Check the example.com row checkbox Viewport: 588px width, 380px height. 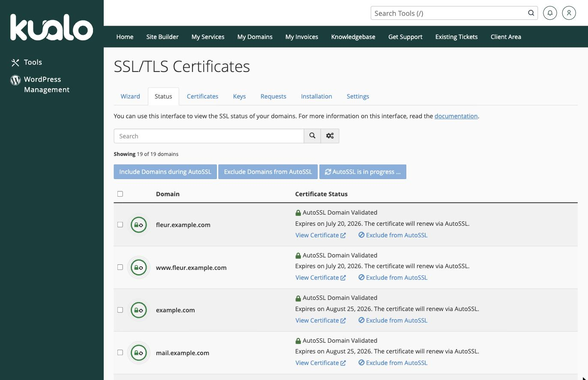[120, 310]
